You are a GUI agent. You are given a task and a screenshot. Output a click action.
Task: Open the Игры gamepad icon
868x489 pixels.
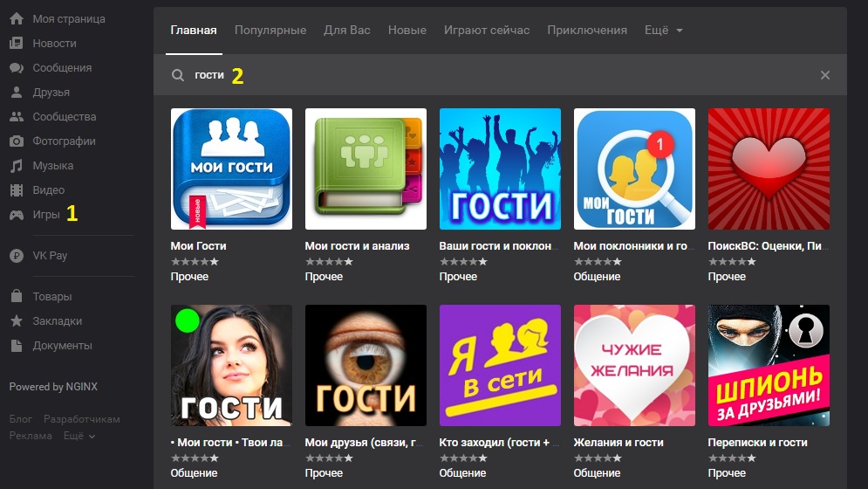(17, 215)
